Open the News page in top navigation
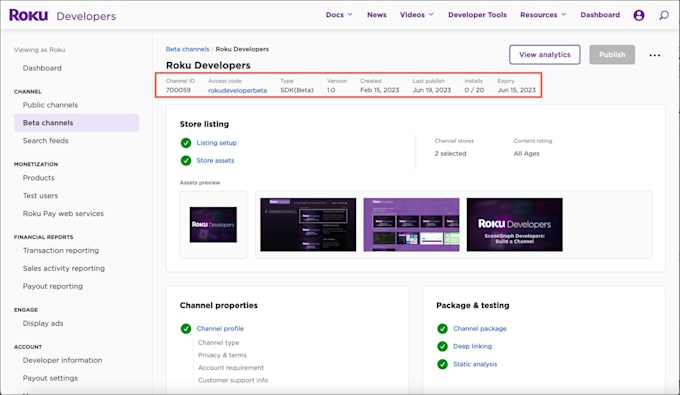The width and height of the screenshot is (680, 395). tap(376, 15)
